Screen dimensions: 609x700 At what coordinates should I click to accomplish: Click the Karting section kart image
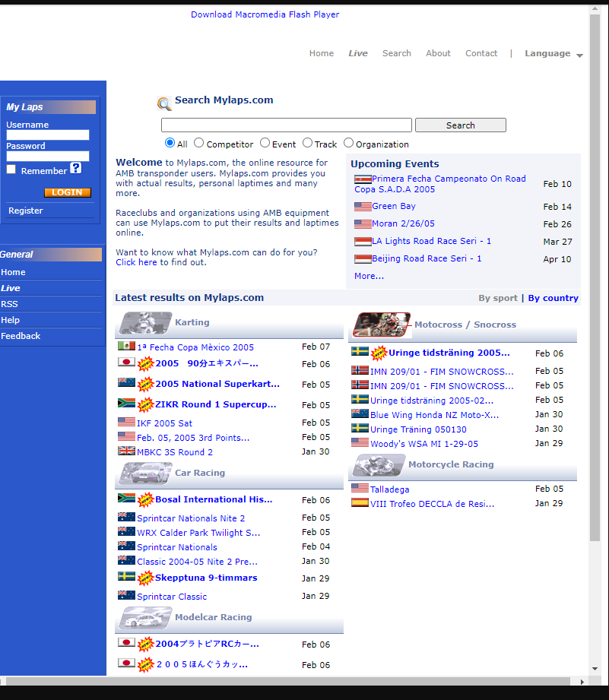[145, 323]
